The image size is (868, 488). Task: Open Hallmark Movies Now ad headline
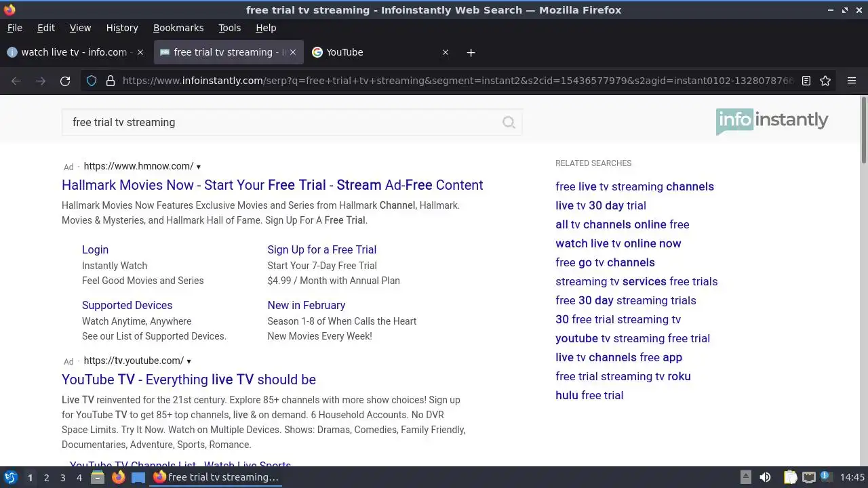coord(273,185)
